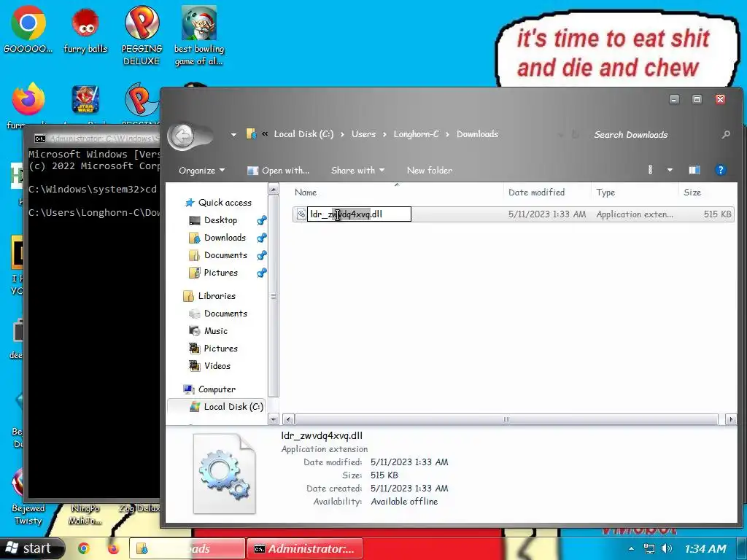The height and width of the screenshot is (560, 747).
Task: Click navigation pane scroll up arrow
Action: (x=274, y=190)
